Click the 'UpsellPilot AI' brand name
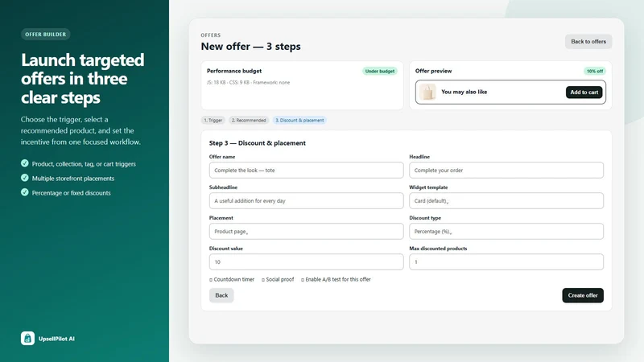 pyautogui.click(x=56, y=339)
